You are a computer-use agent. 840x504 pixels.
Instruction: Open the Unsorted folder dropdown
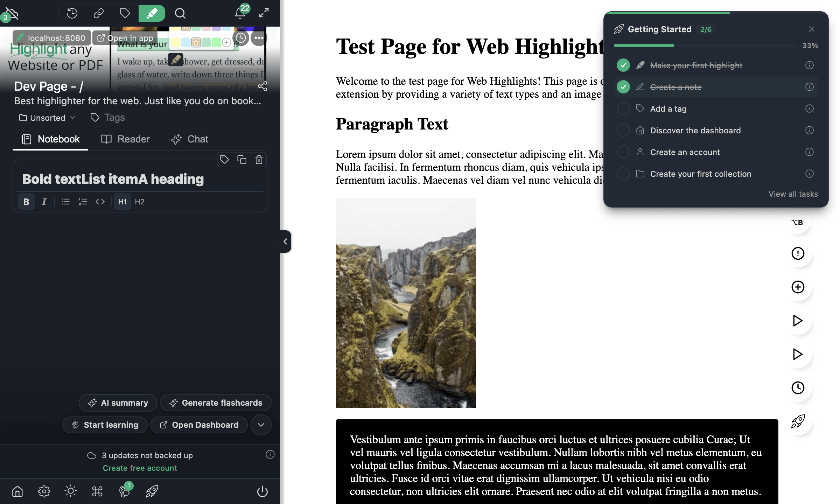tap(47, 118)
